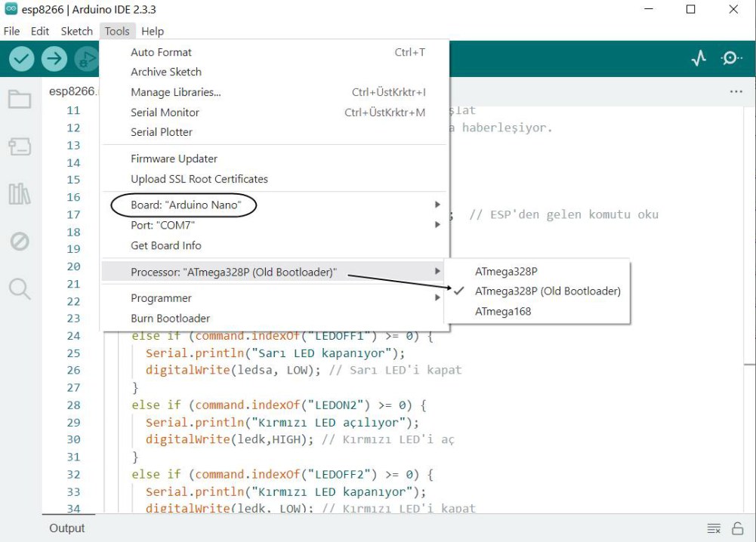The image size is (756, 542).
Task: Open the Boards Manager sidebar icon
Action: click(x=20, y=146)
